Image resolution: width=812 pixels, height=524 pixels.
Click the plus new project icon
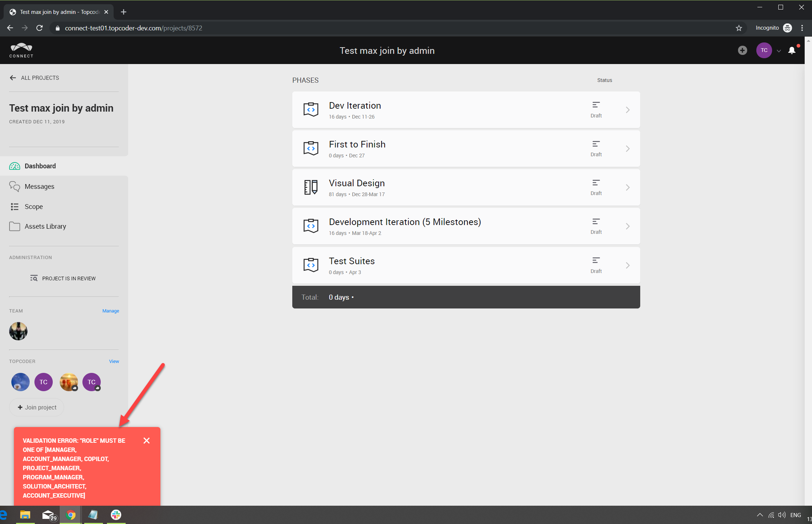pyautogui.click(x=742, y=50)
